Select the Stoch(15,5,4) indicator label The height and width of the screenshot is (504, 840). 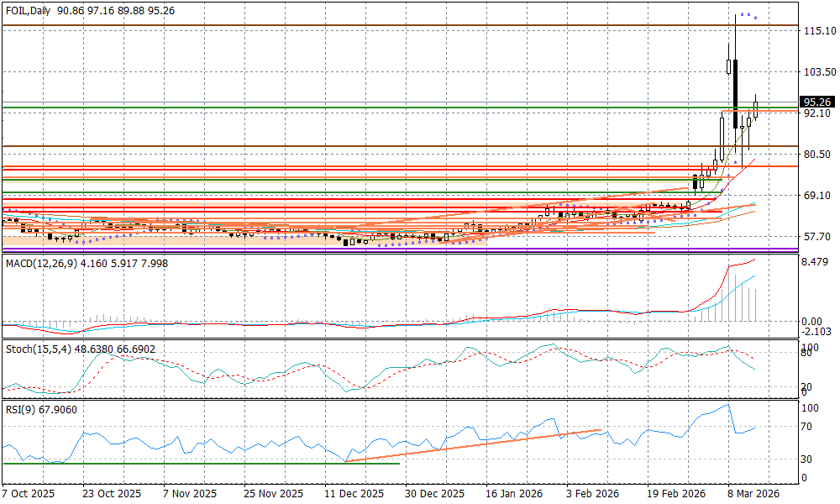[39, 348]
